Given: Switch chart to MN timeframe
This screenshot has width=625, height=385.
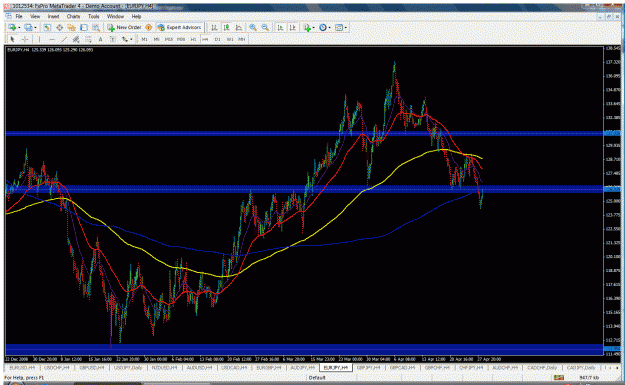Looking at the screenshot, I should (x=242, y=39).
